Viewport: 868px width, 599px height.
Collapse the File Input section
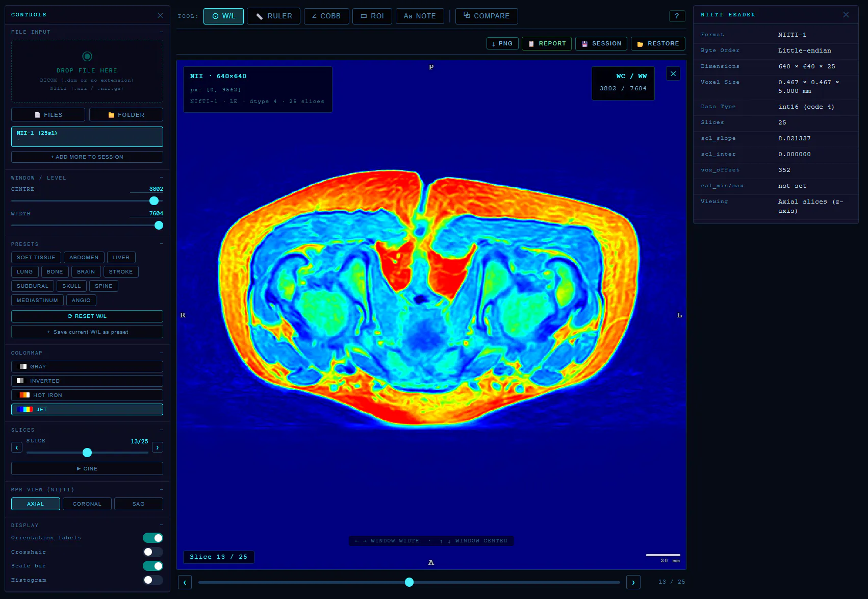[x=161, y=32]
